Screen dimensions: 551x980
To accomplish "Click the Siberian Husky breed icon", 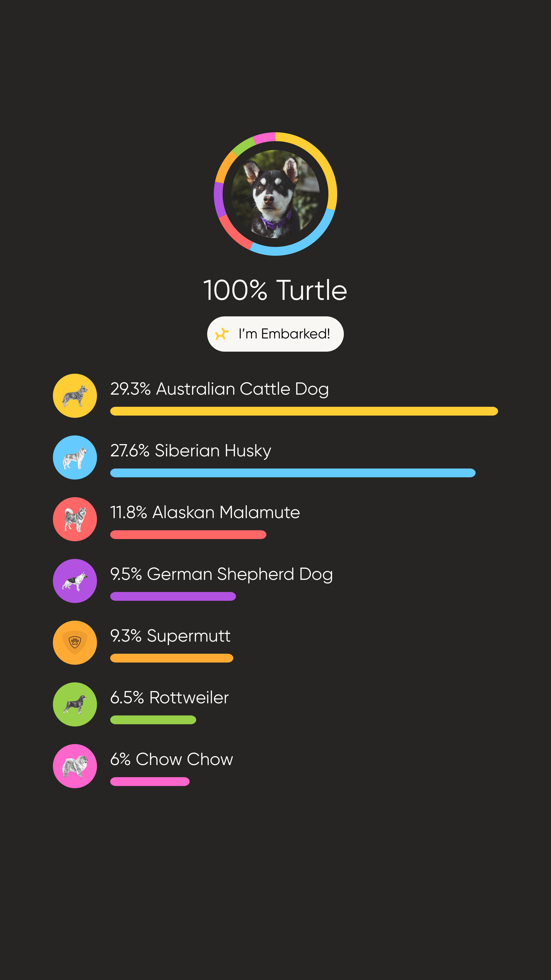I will pyautogui.click(x=75, y=457).
